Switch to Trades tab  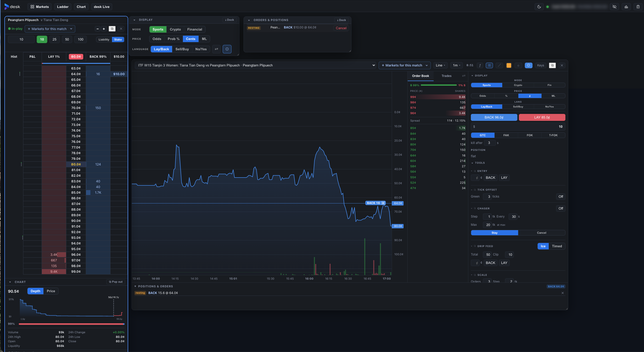click(446, 76)
